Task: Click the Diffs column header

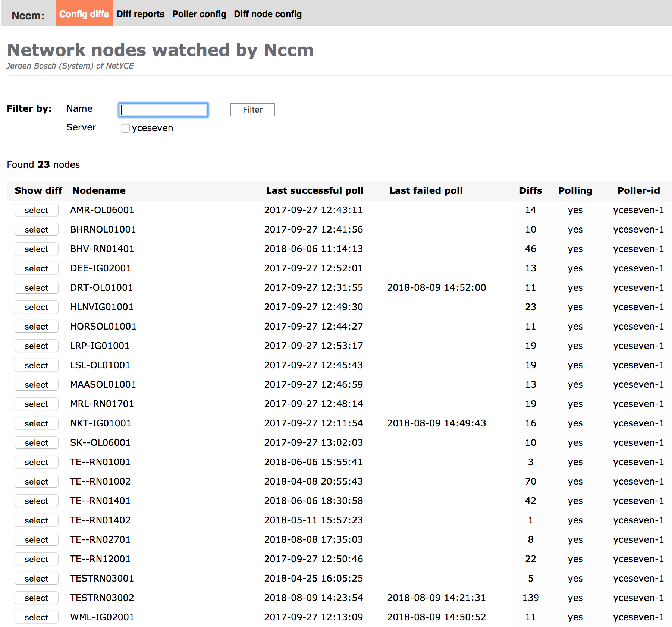Action: 530,190
